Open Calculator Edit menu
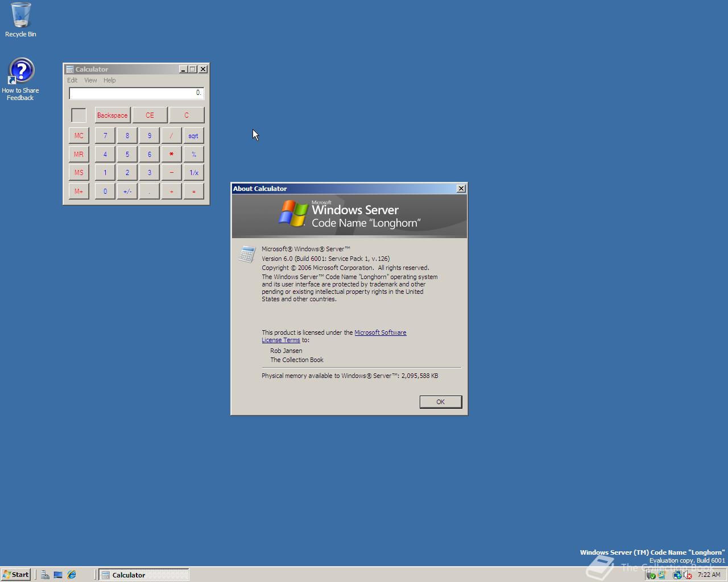Viewport: 728px width, 582px height. pos(72,80)
